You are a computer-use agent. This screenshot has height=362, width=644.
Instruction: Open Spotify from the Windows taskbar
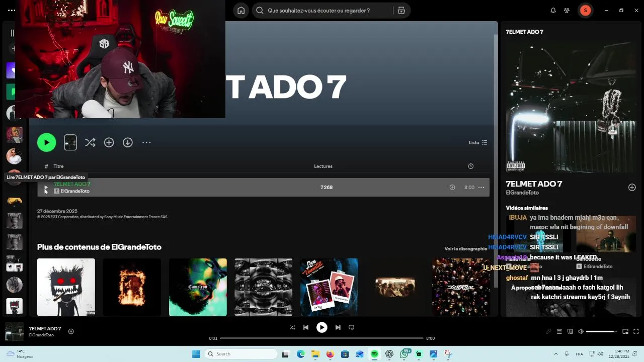(374, 354)
